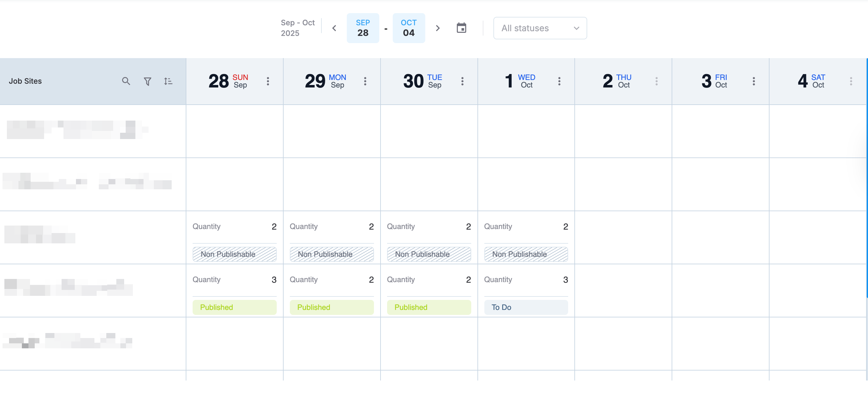Open the calendar date picker icon
The height and width of the screenshot is (393, 868).
pos(461,28)
